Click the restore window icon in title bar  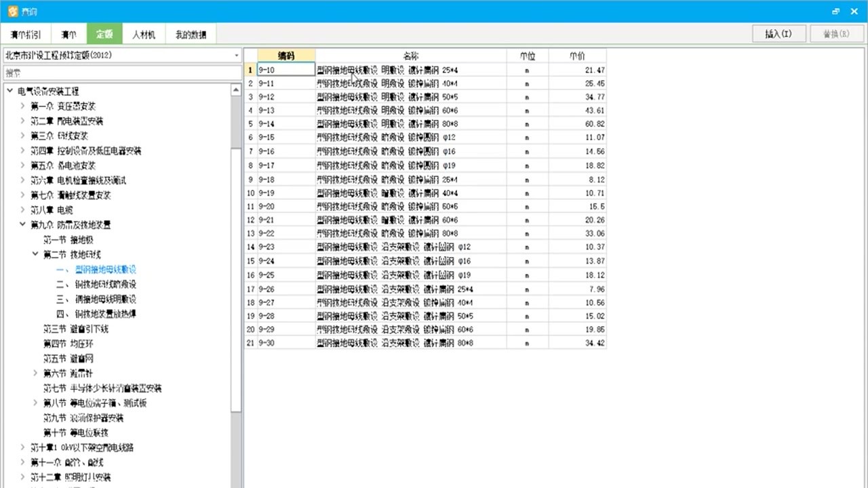pos(835,12)
